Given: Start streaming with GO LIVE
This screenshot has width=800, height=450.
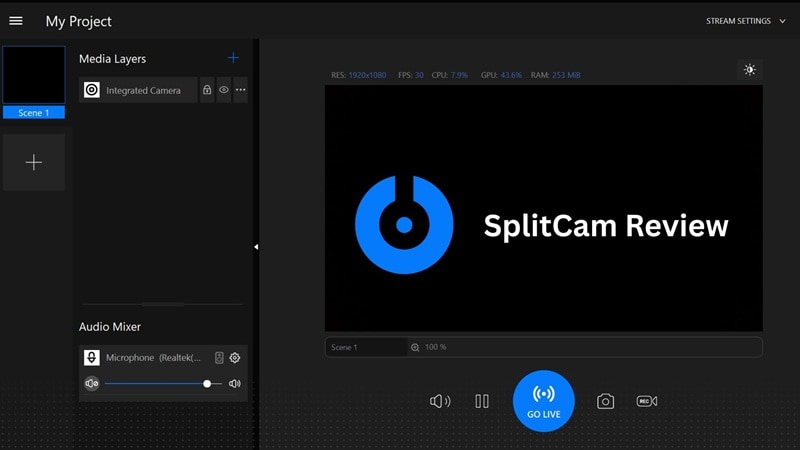Looking at the screenshot, I should (543, 401).
